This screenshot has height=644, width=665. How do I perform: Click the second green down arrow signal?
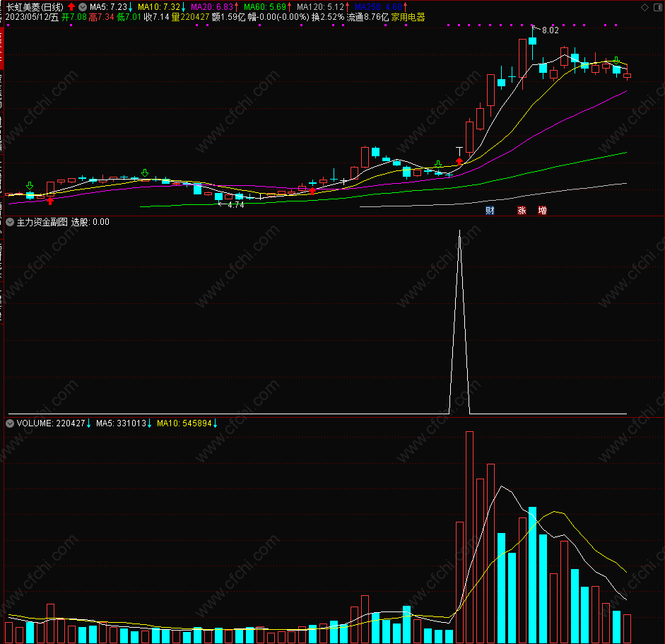[145, 172]
